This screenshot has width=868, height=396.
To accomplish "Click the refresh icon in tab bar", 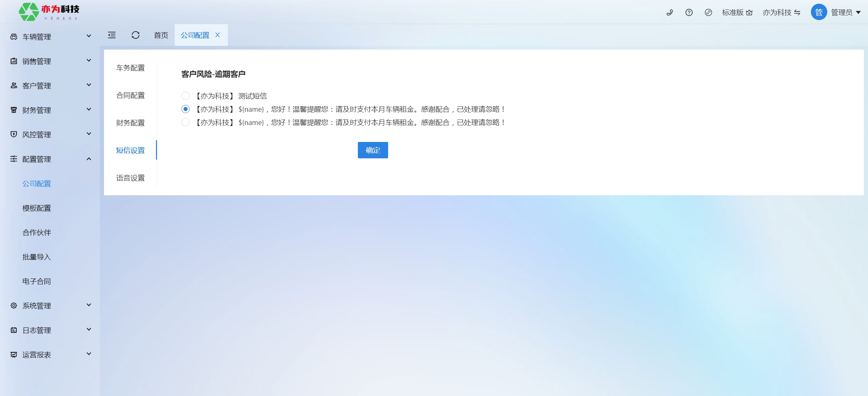I will pos(136,35).
